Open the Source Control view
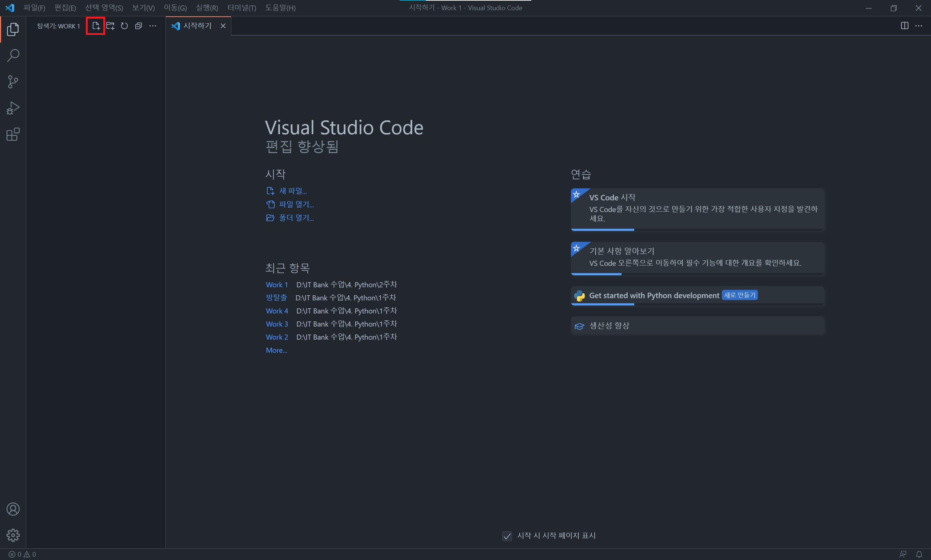 pos(13,81)
